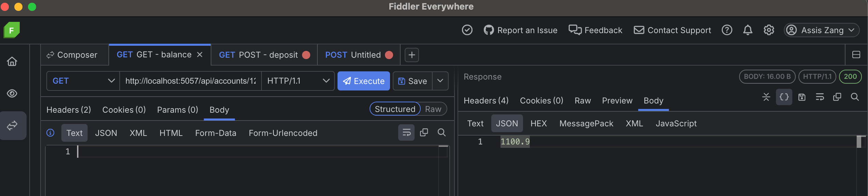
Task: Toggle response format braces icon
Action: pos(784,97)
